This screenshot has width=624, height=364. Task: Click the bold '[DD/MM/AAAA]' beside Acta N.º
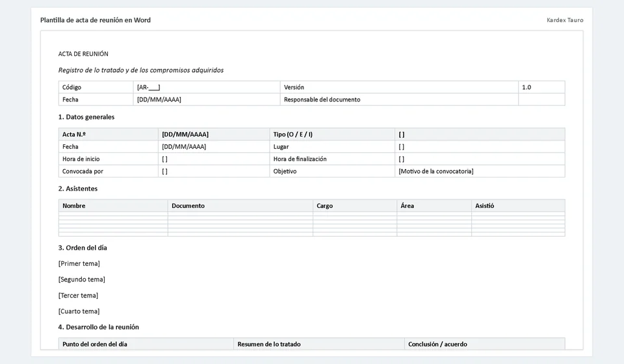pyautogui.click(x=185, y=134)
